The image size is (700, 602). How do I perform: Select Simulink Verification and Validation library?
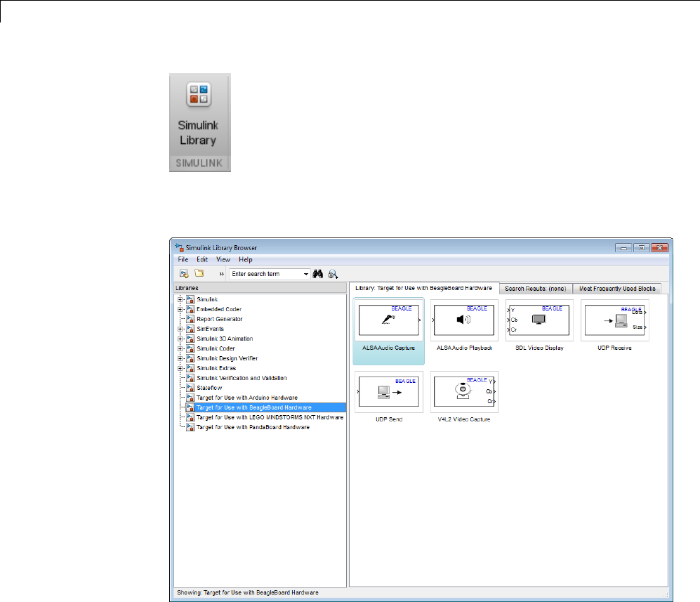tap(242, 378)
